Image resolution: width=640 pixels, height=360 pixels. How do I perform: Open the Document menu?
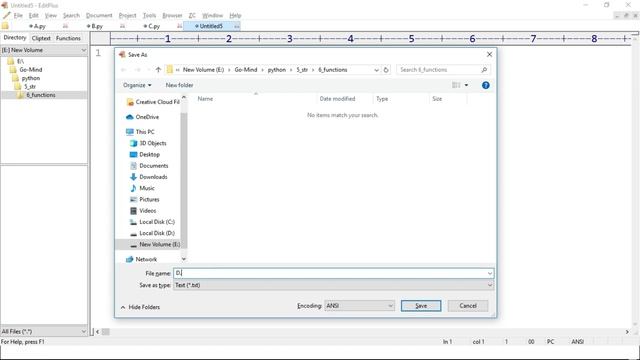99,16
